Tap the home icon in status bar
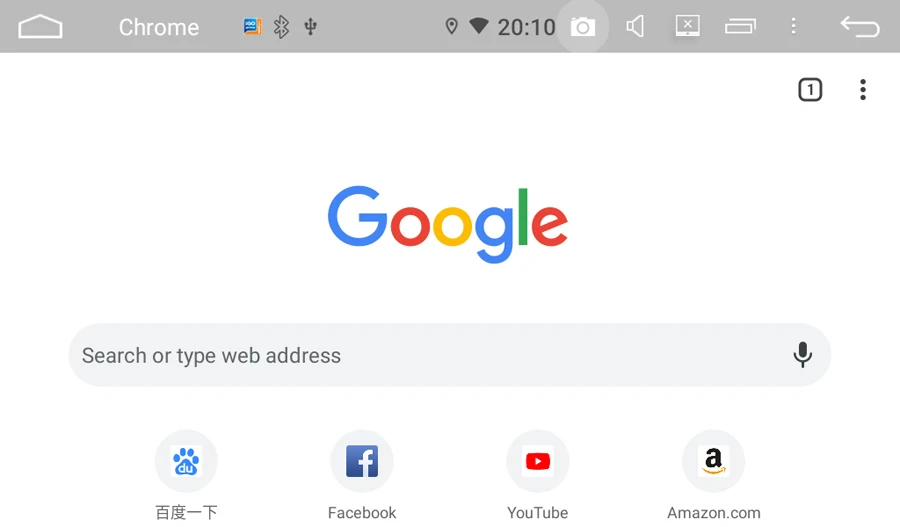 pos(40,26)
